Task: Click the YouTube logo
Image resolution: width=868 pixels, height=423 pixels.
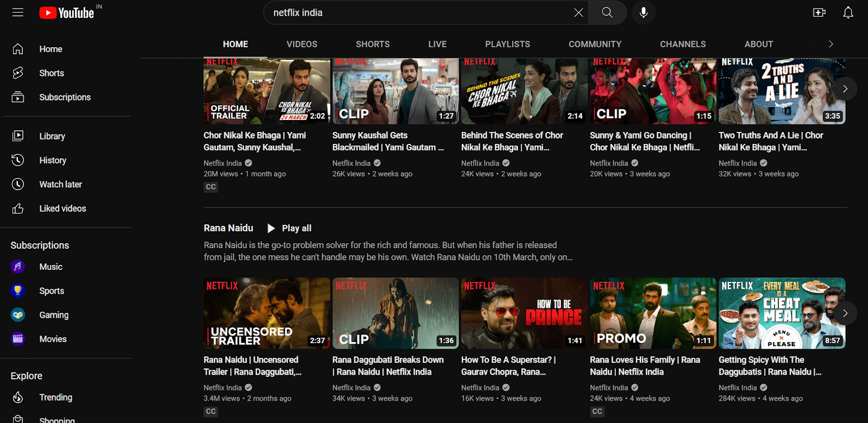Action: tap(67, 12)
